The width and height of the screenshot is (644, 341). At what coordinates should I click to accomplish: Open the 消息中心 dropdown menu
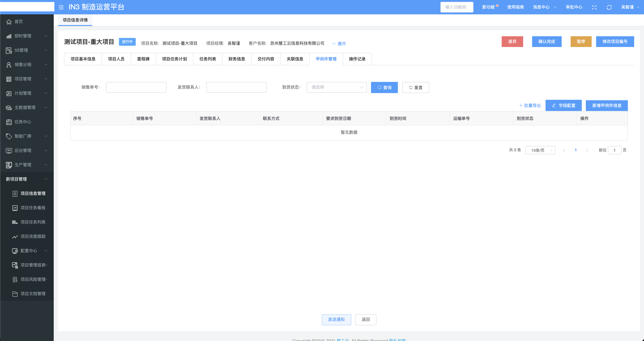pos(544,7)
